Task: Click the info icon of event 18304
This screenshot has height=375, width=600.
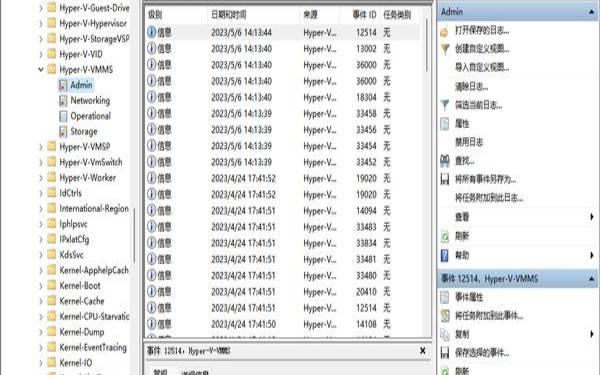Action: point(152,97)
